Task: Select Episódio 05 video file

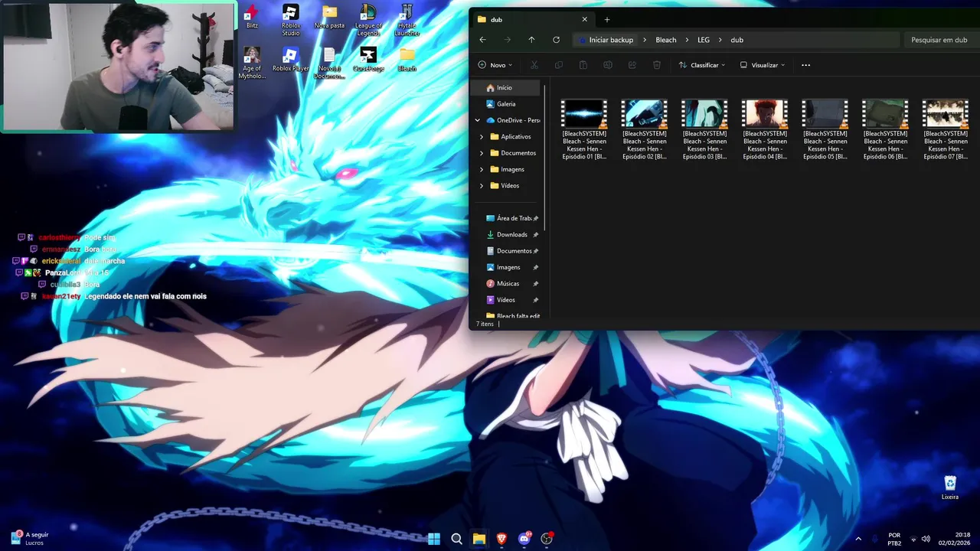Action: tap(825, 129)
